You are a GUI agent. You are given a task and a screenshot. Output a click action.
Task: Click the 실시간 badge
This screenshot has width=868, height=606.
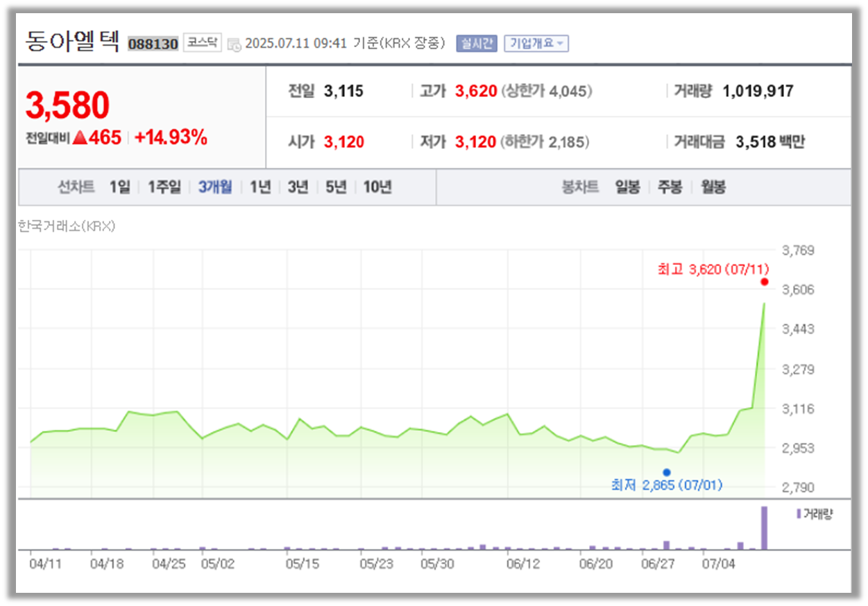coord(477,43)
